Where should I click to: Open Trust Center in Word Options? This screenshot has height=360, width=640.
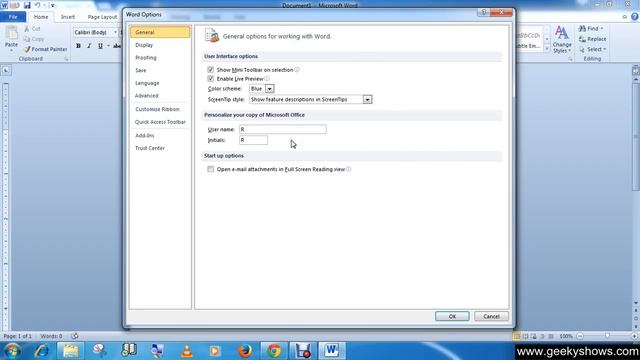[x=160, y=148]
